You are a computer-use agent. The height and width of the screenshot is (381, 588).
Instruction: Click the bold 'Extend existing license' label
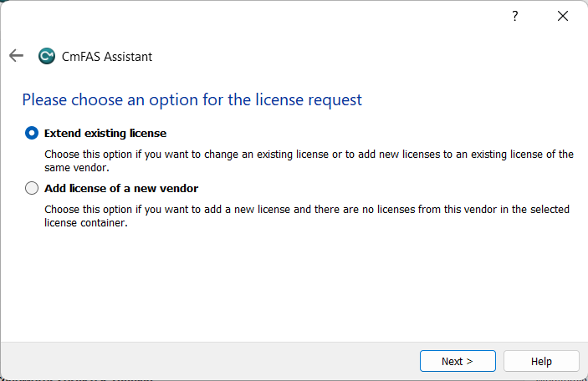[x=105, y=133]
